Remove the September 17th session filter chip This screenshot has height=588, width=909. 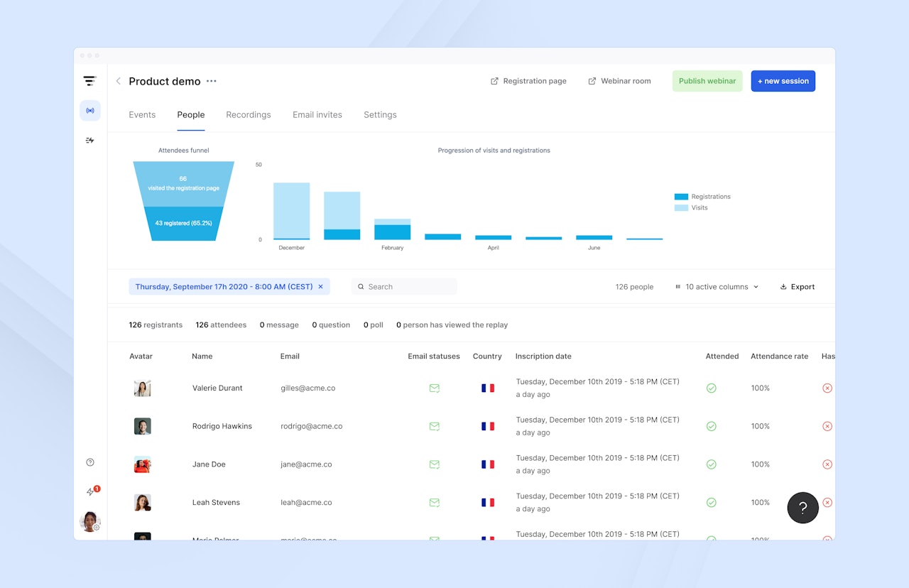(x=320, y=286)
